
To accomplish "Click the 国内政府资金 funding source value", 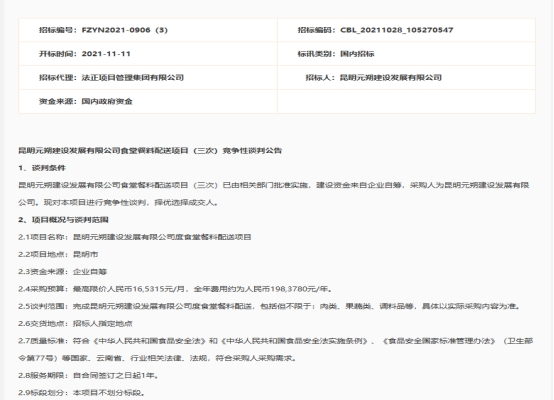I will [107, 101].
